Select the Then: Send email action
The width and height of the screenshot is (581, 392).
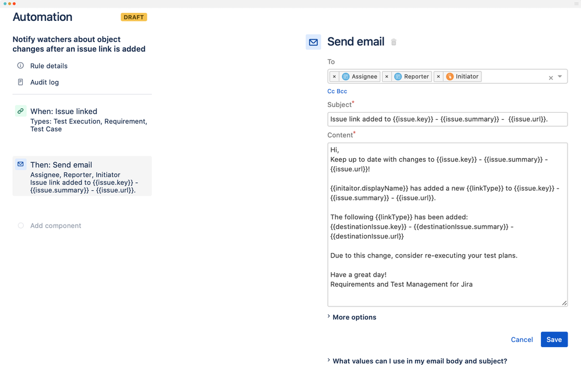[82, 176]
